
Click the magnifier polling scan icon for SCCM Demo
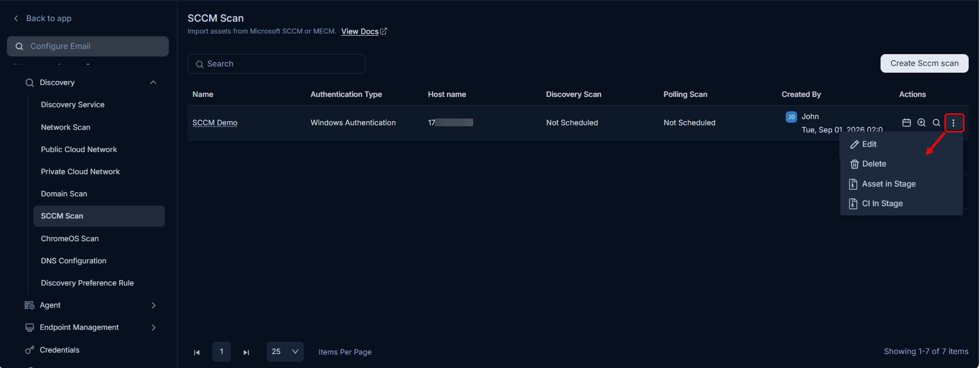click(x=936, y=123)
